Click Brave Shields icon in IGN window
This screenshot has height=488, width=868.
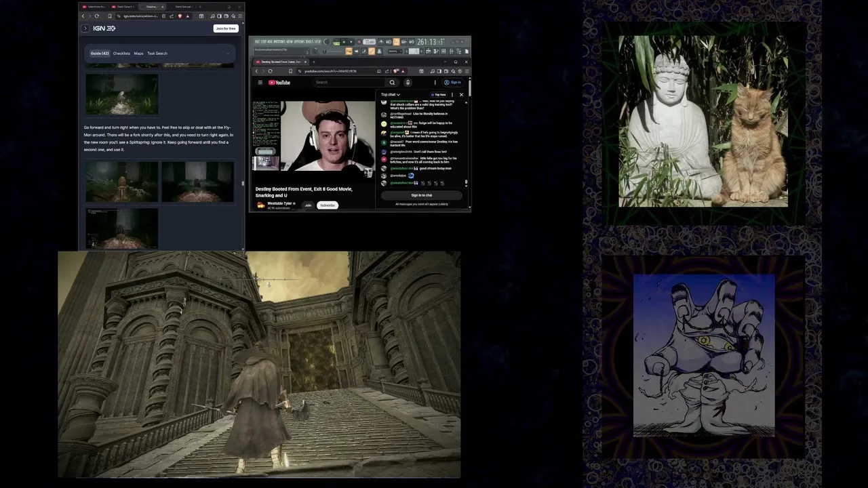click(x=180, y=16)
